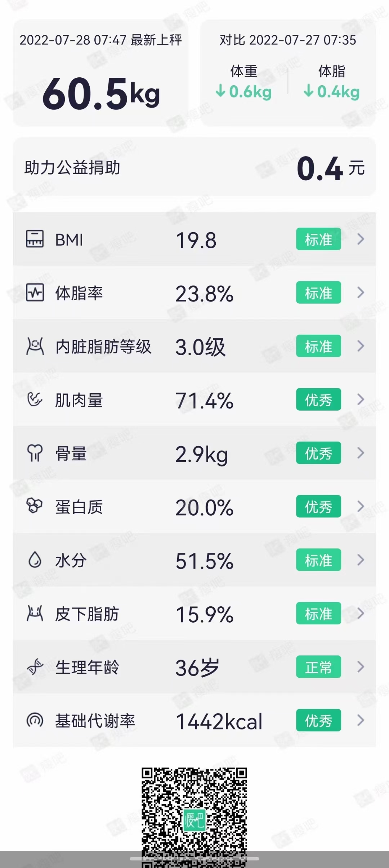The image size is (389, 868).
Task: Tap the visceral fat level (内脏脂肪等级) icon
Action: 35,346
